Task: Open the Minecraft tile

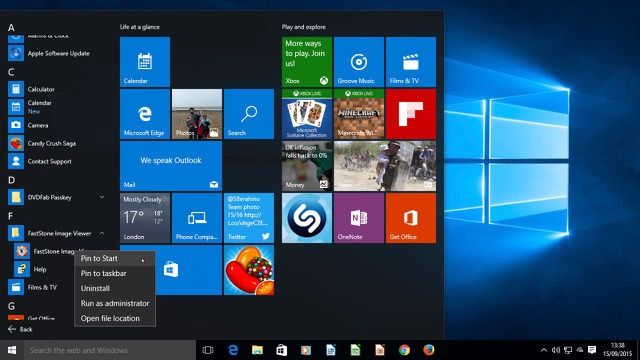Action: 359,114
